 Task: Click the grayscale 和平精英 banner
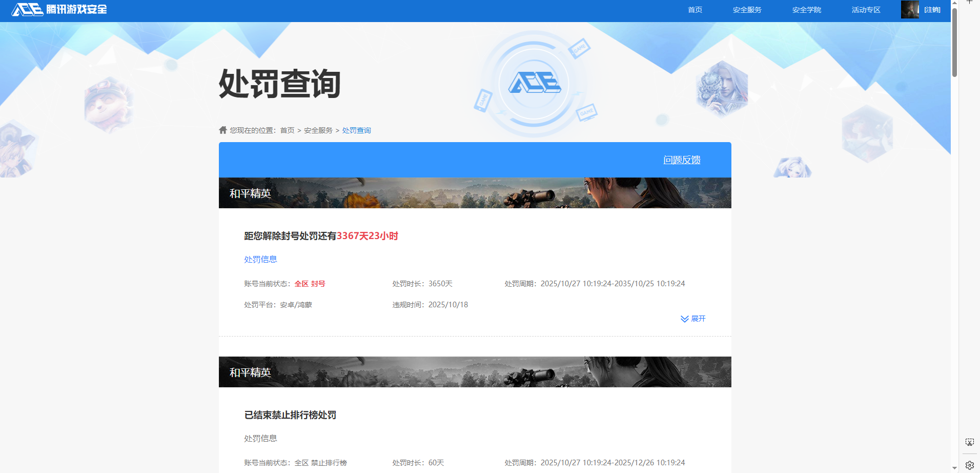475,372
